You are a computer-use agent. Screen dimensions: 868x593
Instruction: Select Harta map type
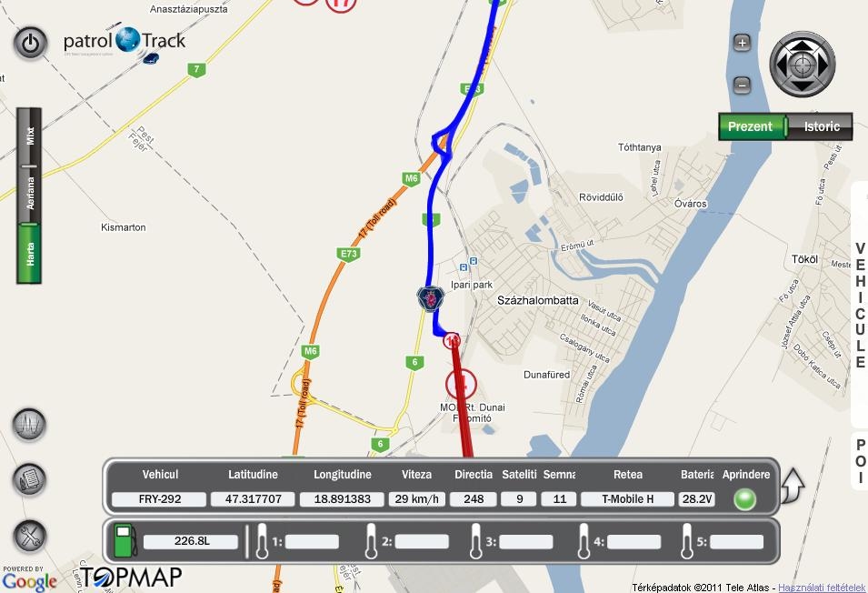point(29,254)
